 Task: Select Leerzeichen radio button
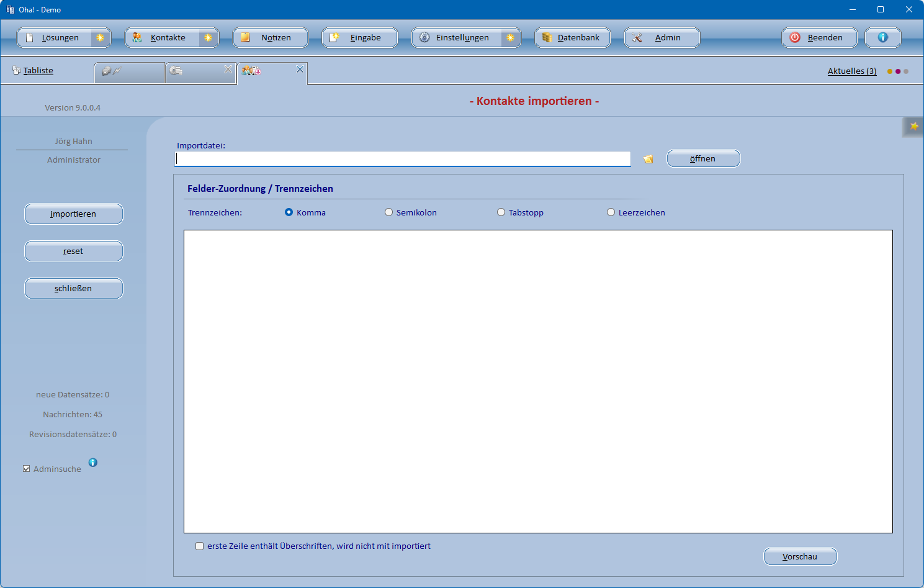click(x=611, y=212)
